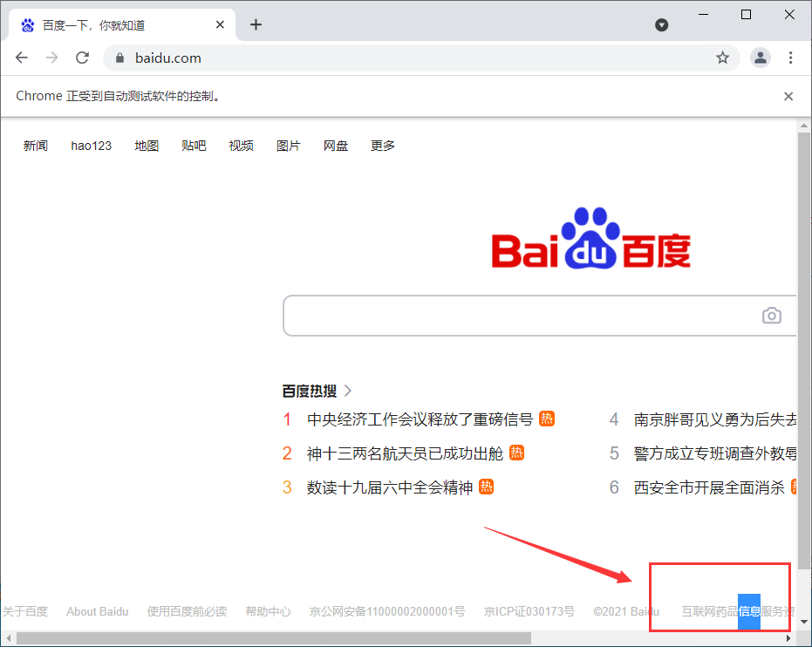
Task: Bookmark the page with the star icon
Action: [722, 58]
